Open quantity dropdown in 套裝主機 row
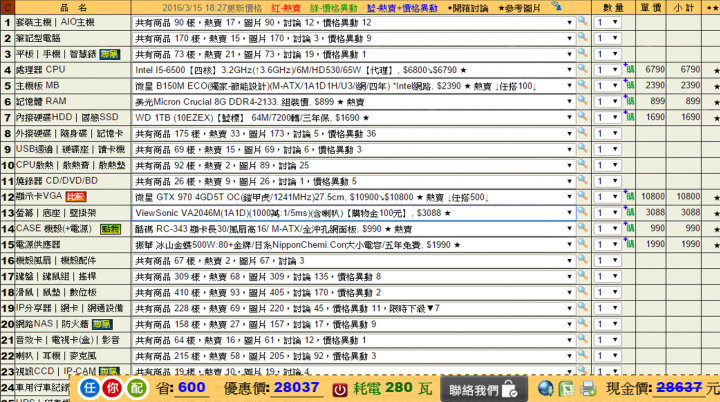This screenshot has width=720, height=402. point(608,23)
